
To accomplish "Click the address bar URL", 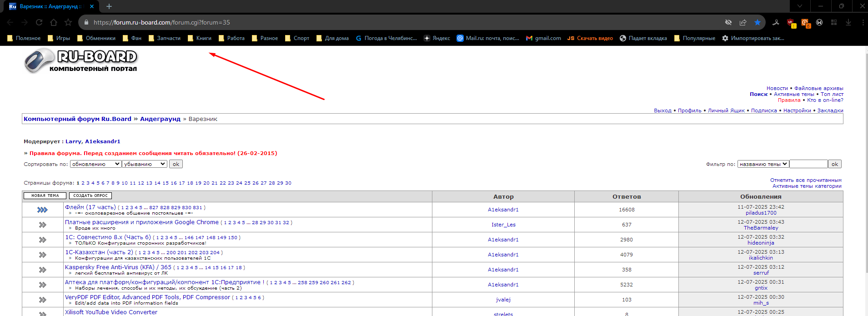I will 161,22.
